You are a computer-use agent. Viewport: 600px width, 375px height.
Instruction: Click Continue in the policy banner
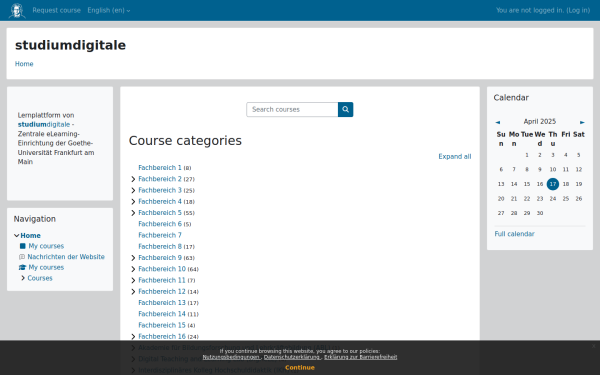click(300, 367)
